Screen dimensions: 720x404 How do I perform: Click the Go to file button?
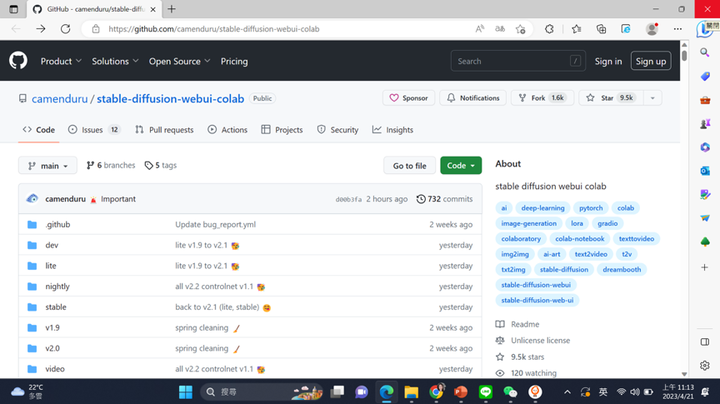pos(410,166)
